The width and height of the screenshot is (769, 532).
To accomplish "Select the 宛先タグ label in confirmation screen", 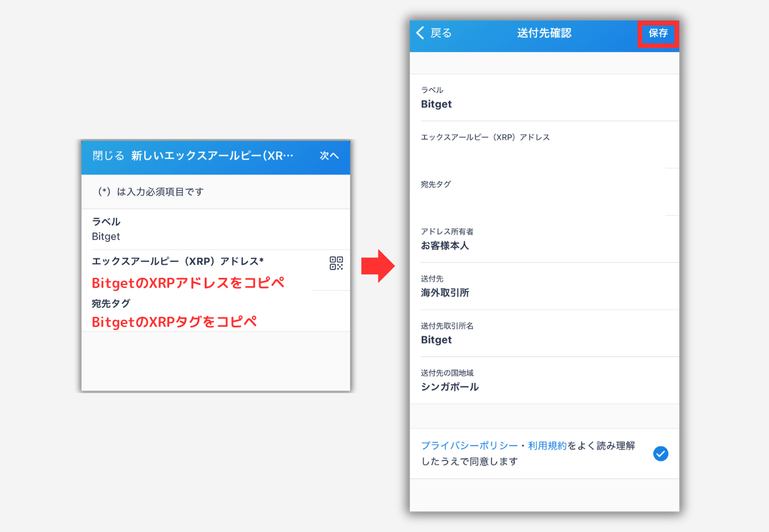I will (436, 184).
